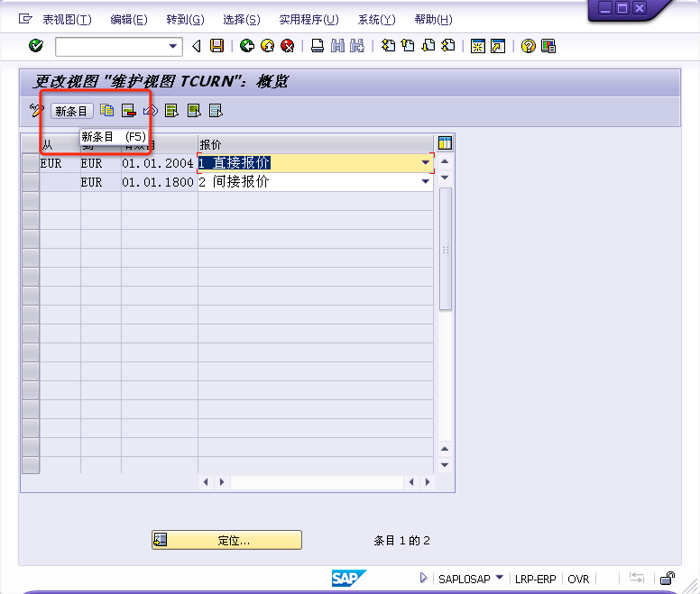Screen dimensions: 700x594
Task: Open the 帮助(H) menu
Action: coord(434,20)
